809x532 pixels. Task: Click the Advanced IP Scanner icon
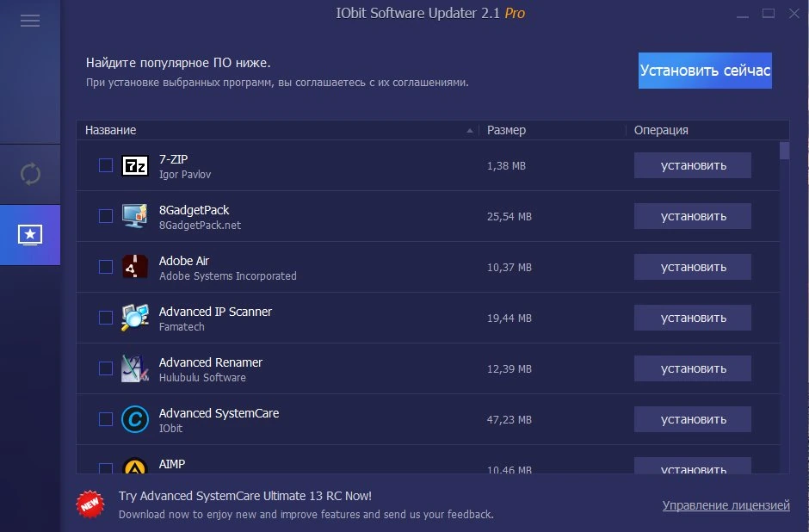click(x=135, y=318)
